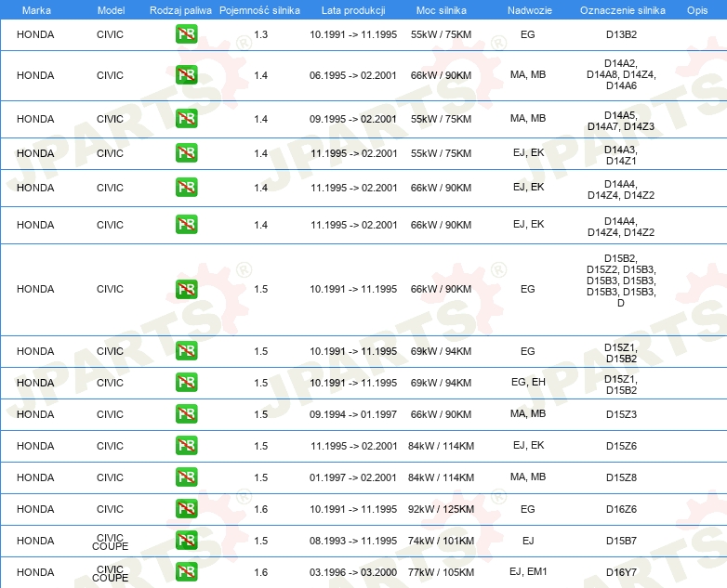727x588 pixels.
Task: Click the Oznaczenie silnika column header
Action: pyautogui.click(x=622, y=10)
